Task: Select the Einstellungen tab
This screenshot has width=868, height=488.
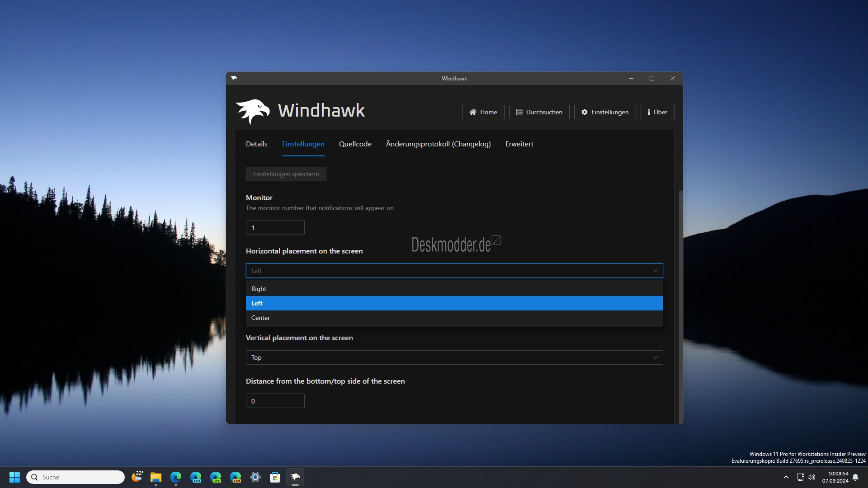Action: tap(303, 144)
